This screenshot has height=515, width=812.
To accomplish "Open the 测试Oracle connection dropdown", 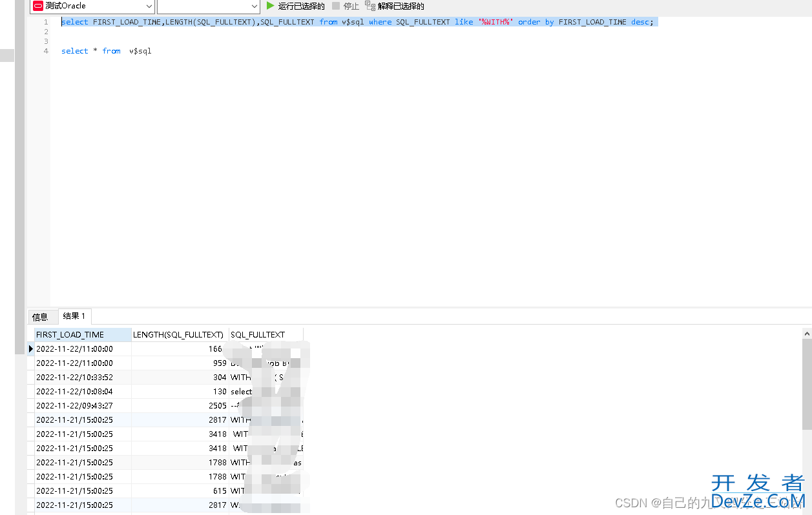I will coord(149,6).
